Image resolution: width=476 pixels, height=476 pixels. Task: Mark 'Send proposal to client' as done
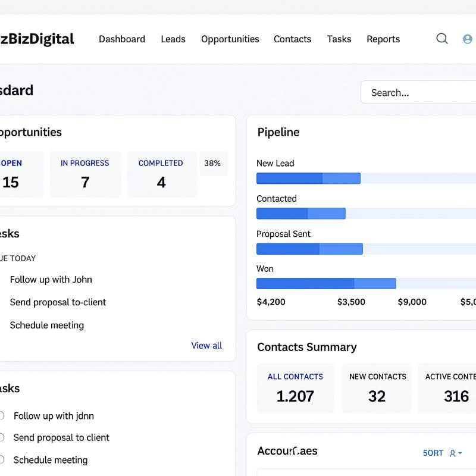tap(2, 437)
